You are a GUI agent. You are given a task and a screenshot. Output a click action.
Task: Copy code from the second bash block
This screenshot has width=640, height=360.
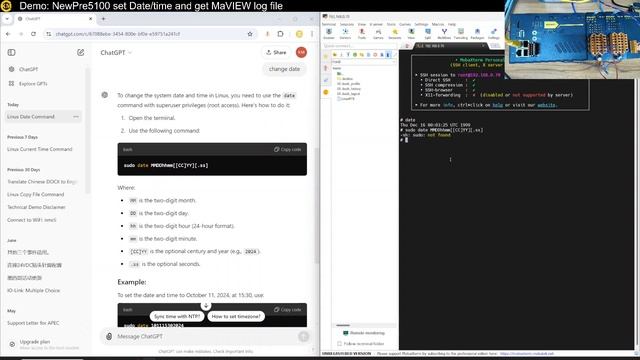[287, 309]
